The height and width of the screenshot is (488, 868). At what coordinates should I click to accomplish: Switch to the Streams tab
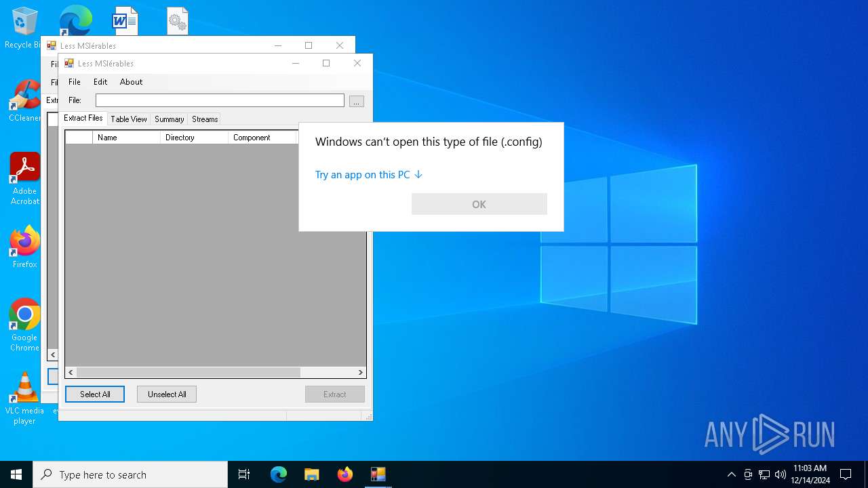point(205,119)
